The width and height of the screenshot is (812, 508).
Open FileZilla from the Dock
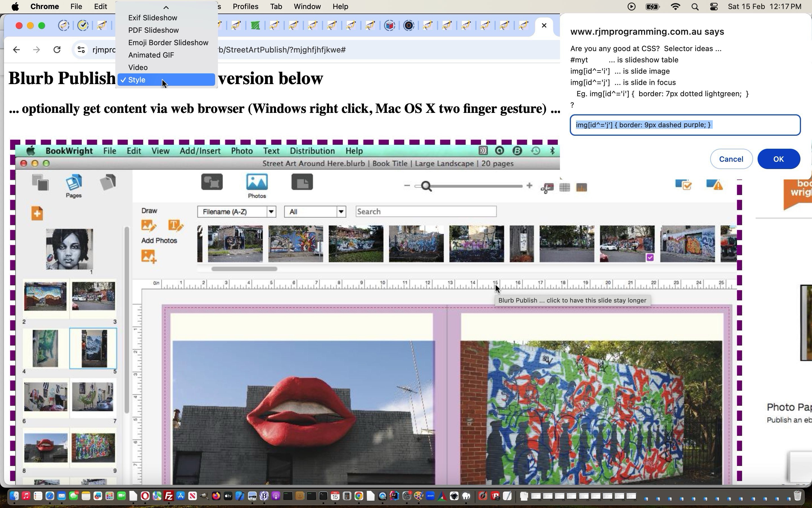point(169,496)
